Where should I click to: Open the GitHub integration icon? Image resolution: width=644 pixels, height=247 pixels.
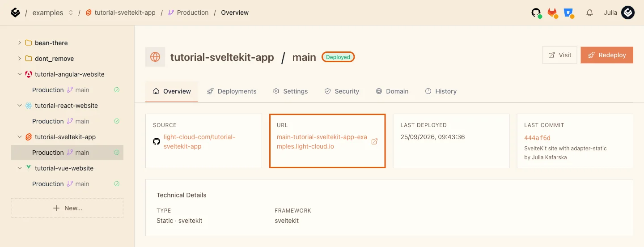pos(536,13)
